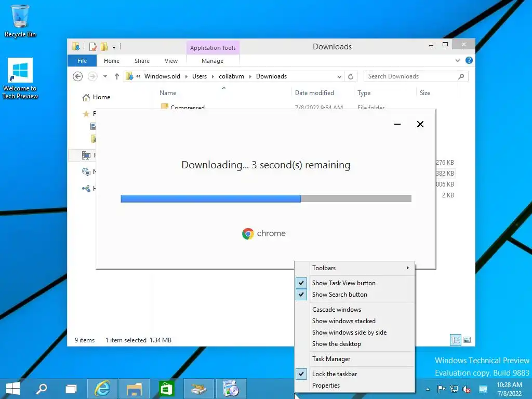
Task: Click Users in address breadcrumb
Action: (199, 76)
